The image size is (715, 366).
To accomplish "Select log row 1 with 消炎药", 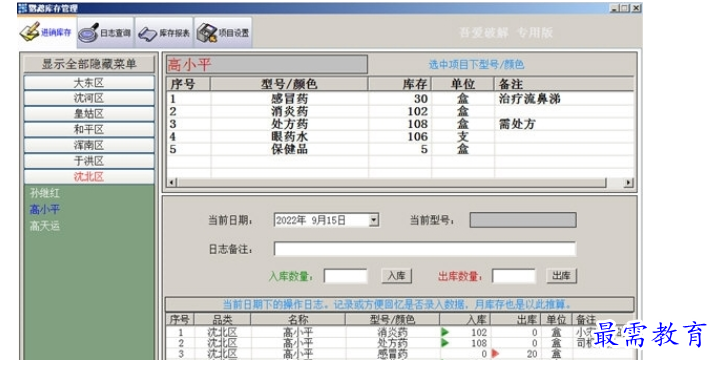I will [400, 333].
